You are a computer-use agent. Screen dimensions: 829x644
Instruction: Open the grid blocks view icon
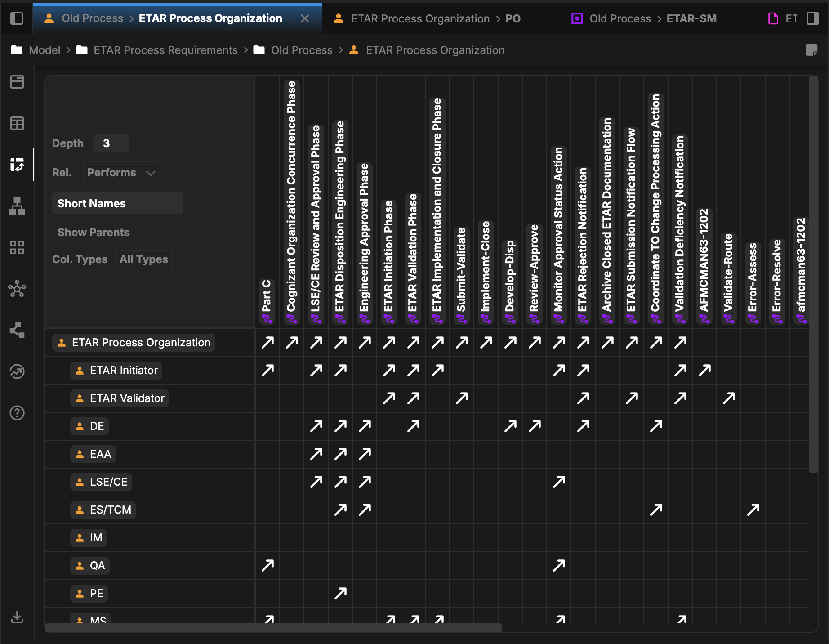pyautogui.click(x=17, y=247)
